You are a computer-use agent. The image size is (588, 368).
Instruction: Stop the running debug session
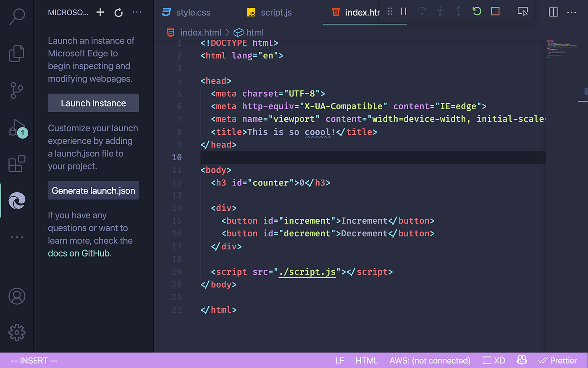(x=495, y=11)
